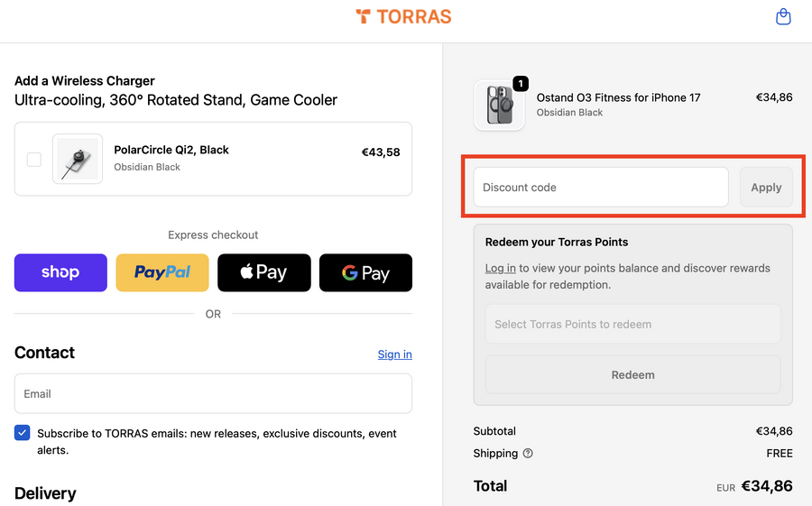The height and width of the screenshot is (506, 812).
Task: Click the shipping info question mark icon
Action: (528, 454)
